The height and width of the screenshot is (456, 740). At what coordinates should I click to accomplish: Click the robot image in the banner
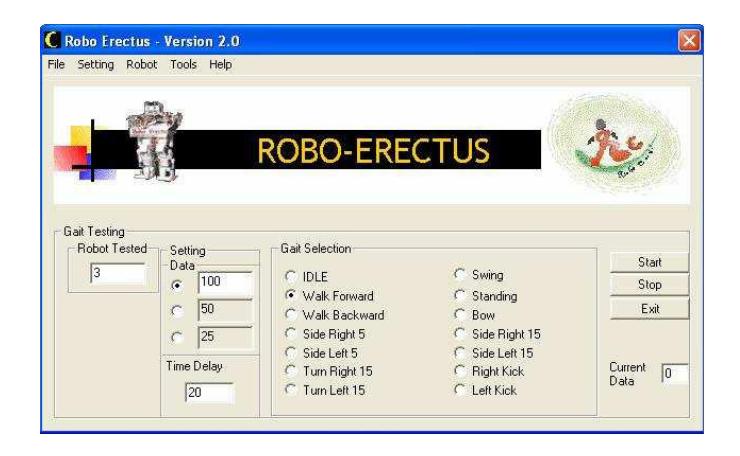[x=153, y=141]
